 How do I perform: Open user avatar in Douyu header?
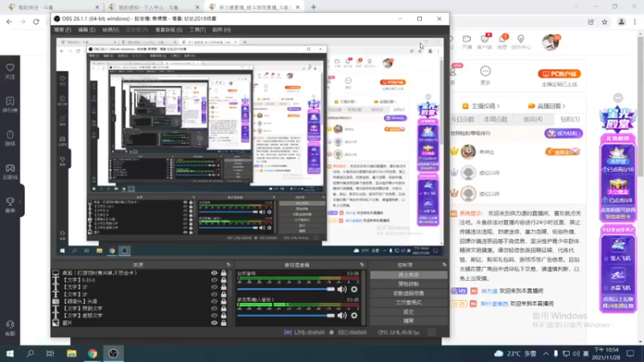(551, 43)
